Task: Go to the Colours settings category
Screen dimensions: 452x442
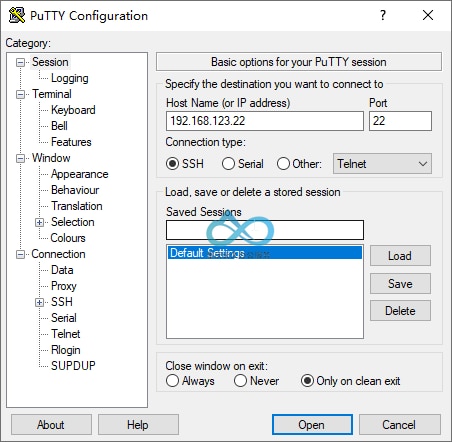Action: point(68,238)
